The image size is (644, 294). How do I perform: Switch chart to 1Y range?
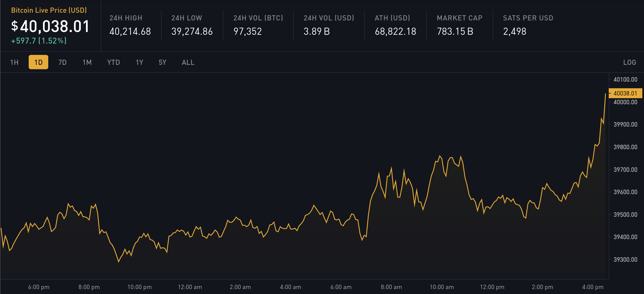pyautogui.click(x=139, y=62)
